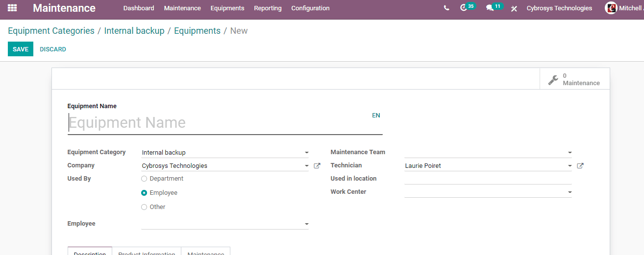Click the Maintenance app title
The height and width of the screenshot is (255, 644).
click(x=64, y=8)
